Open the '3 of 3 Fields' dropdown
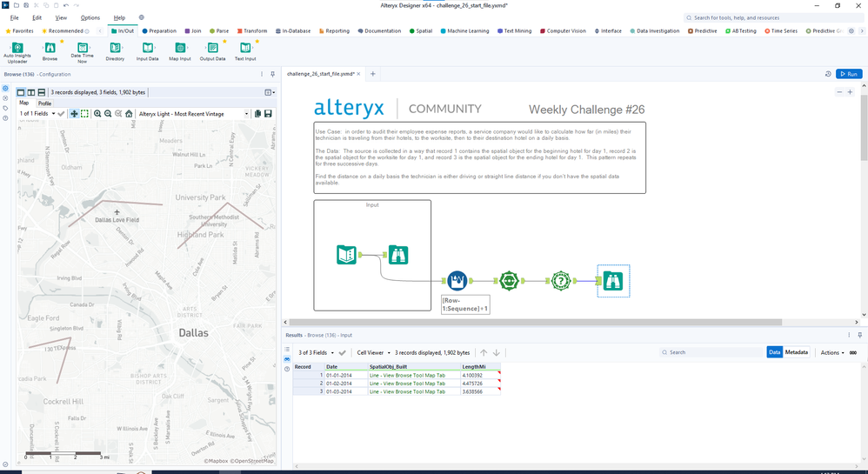The width and height of the screenshot is (868, 474). click(316, 352)
